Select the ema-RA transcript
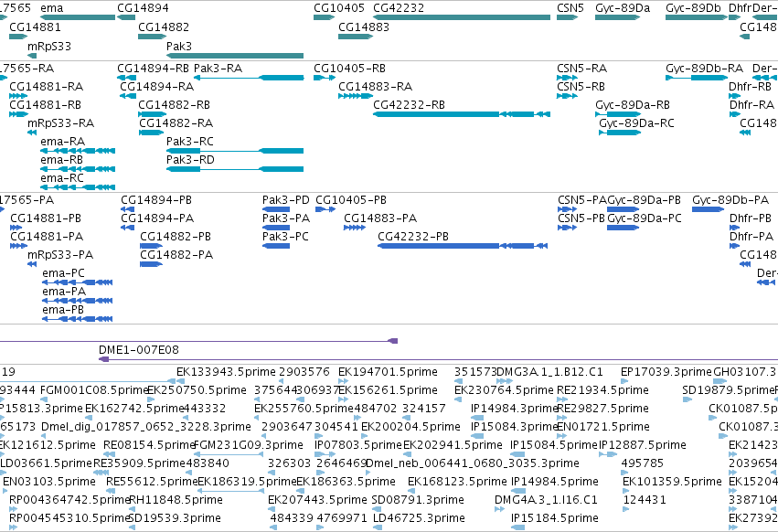 (x=78, y=151)
